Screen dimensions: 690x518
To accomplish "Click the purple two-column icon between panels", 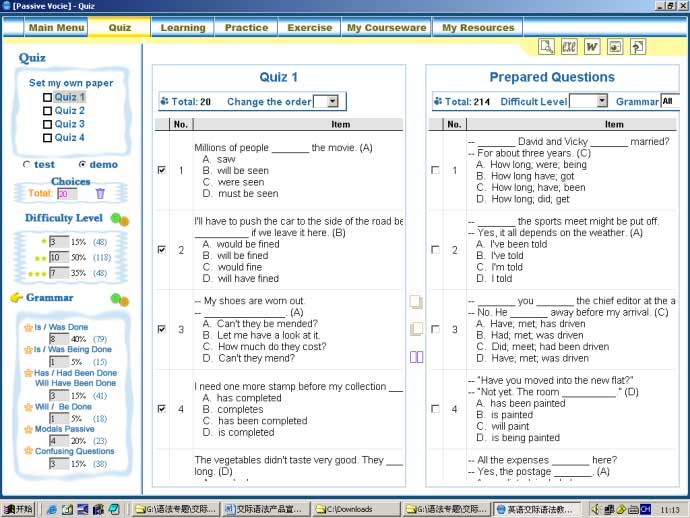I will tap(416, 357).
